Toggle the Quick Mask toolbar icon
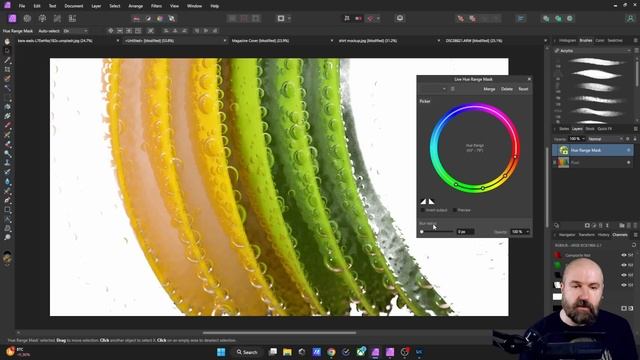The width and height of the screenshot is (640, 360). click(280, 18)
